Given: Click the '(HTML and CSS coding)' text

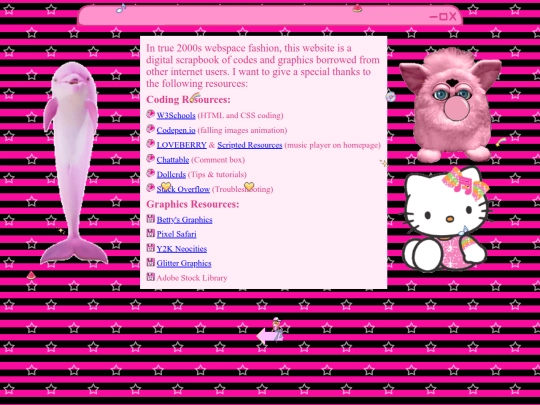Looking at the screenshot, I should [240, 115].
